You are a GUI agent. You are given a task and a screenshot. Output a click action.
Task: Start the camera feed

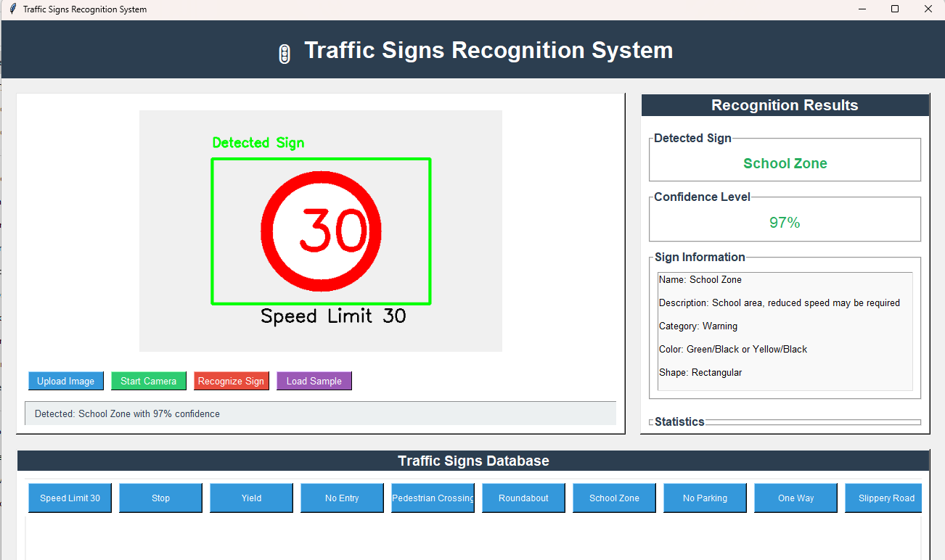pyautogui.click(x=148, y=381)
